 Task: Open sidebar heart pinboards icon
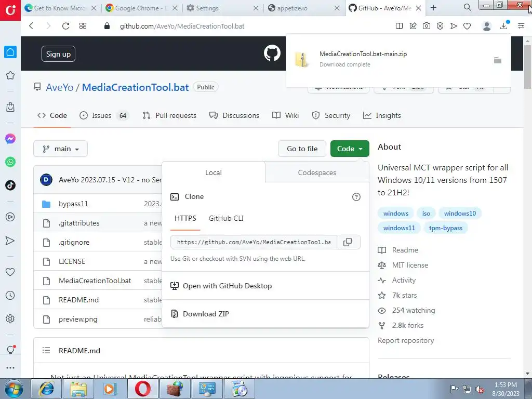[10, 272]
